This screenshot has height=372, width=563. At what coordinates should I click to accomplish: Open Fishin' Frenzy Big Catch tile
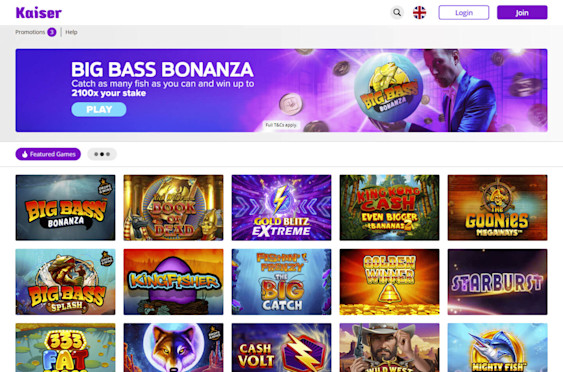[x=282, y=282]
